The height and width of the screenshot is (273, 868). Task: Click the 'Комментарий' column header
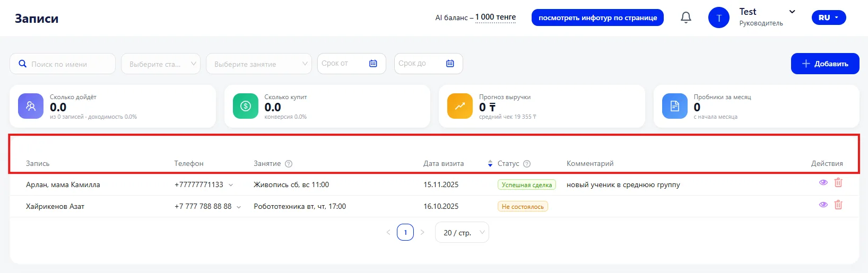coord(590,163)
